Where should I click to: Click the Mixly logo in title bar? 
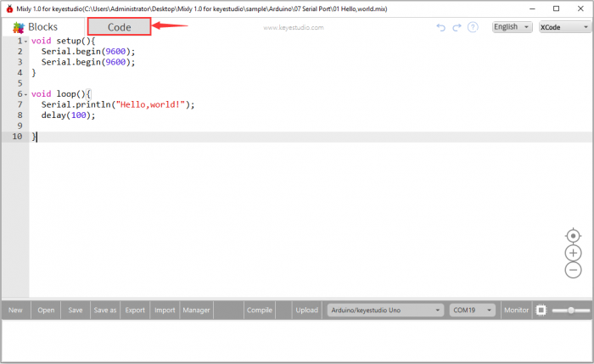(x=8, y=8)
